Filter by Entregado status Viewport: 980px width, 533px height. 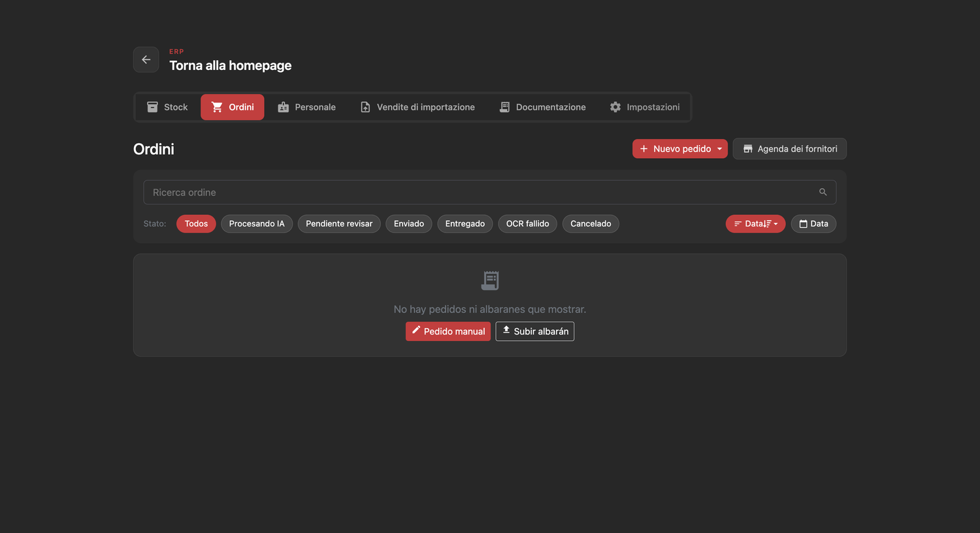tap(465, 223)
